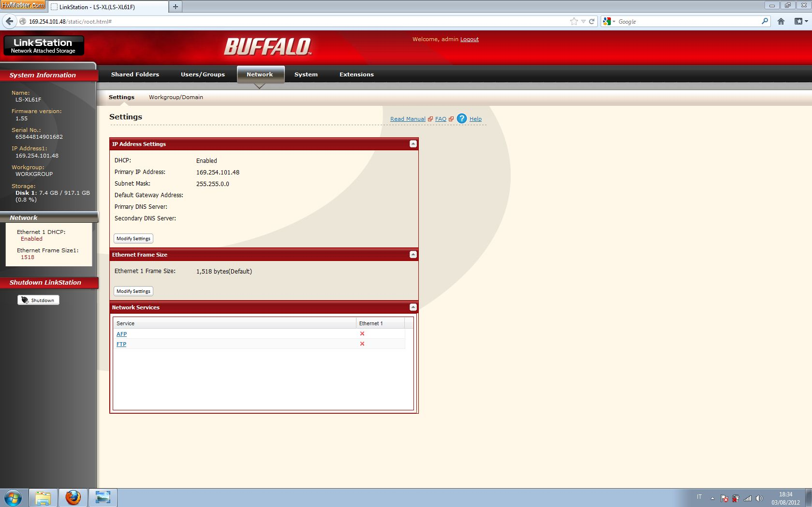The height and width of the screenshot is (507, 812).
Task: Log out of the admin session
Action: [x=469, y=39]
